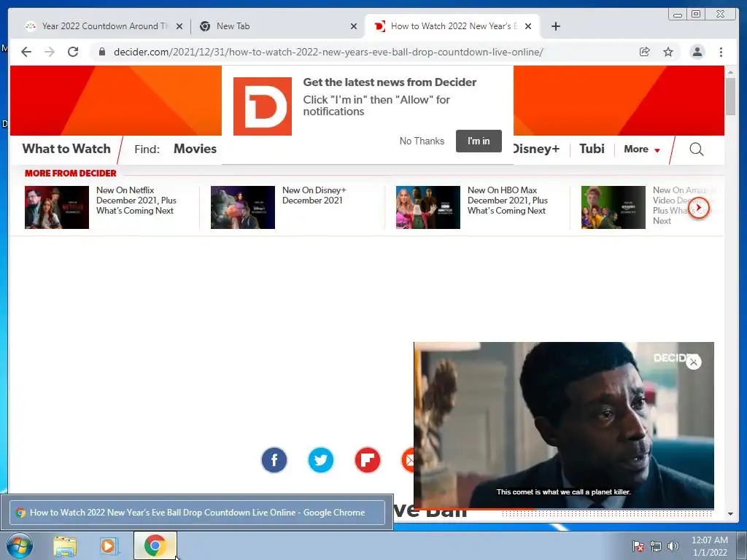Switch to the New Tab tab

click(276, 26)
